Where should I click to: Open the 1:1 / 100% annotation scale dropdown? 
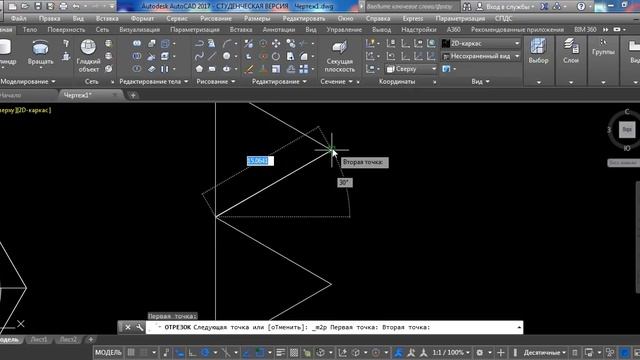point(451,352)
